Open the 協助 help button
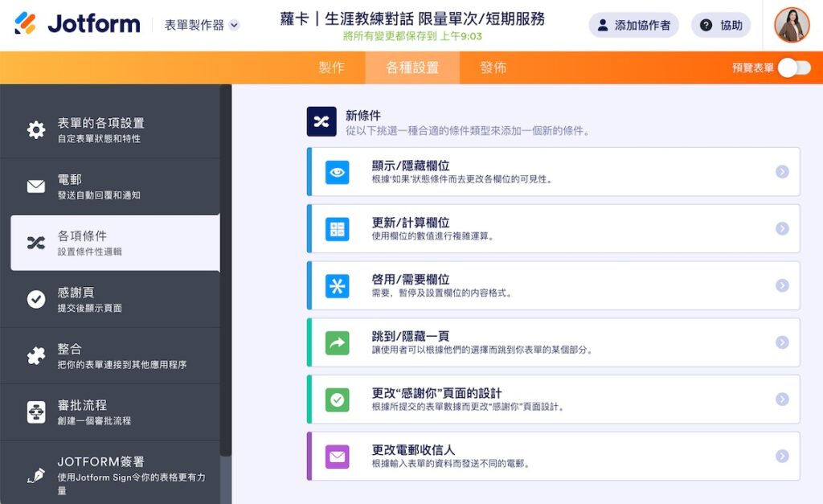 pos(721,25)
